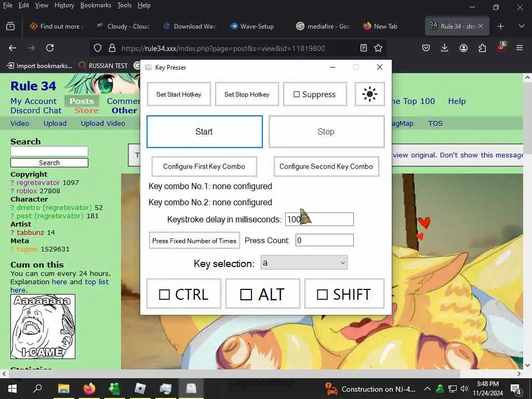This screenshot has height=399, width=532.
Task: Open Firefox View icon beside tabs
Action: point(10,26)
